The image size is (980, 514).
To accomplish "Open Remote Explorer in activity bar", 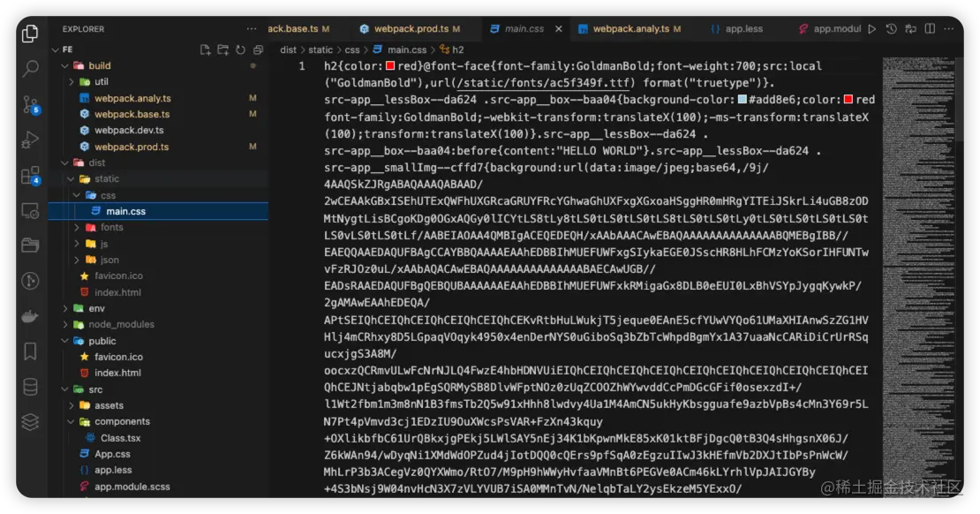I will (30, 211).
